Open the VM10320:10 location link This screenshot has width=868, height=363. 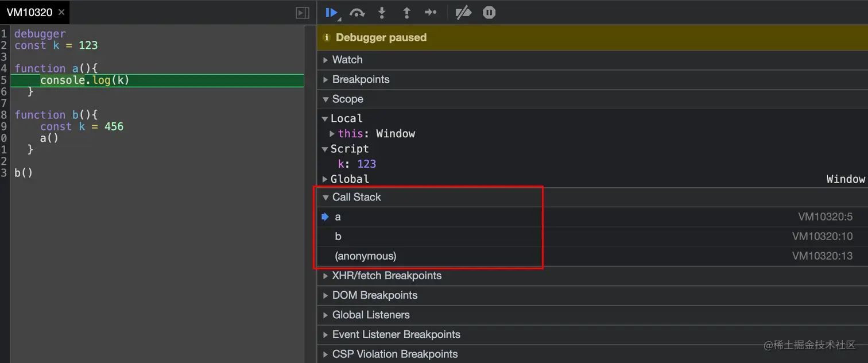(x=822, y=237)
